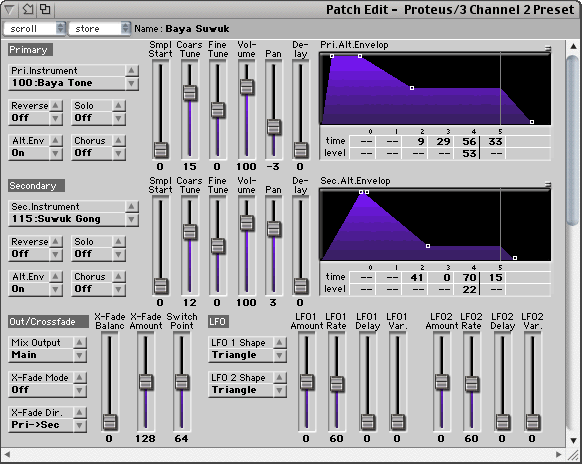The width and height of the screenshot is (582, 464).
Task: Click Primary Chorus up arrow
Action: (118, 140)
